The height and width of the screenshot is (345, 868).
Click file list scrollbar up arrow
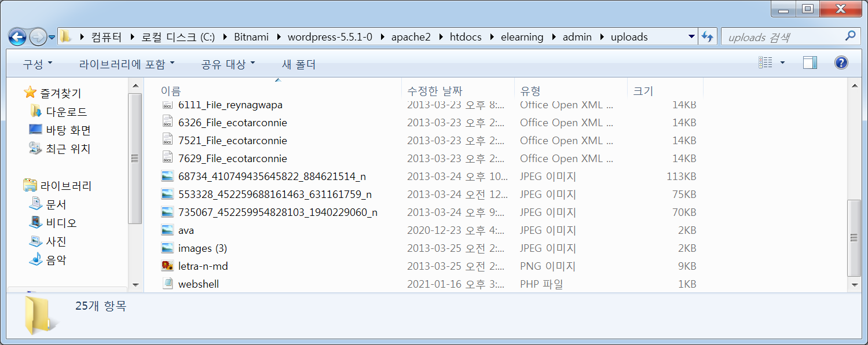tap(854, 86)
